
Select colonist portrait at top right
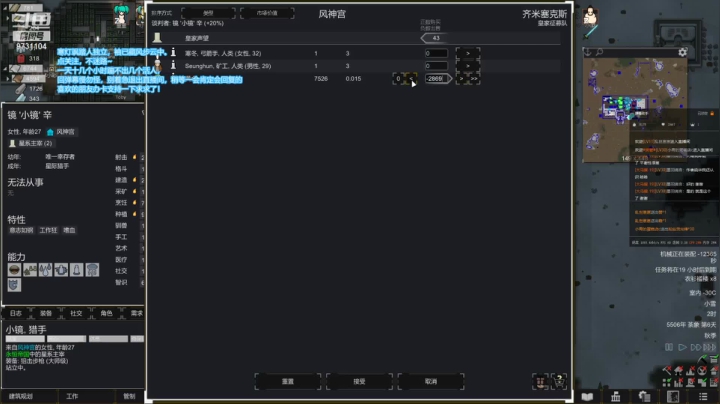point(590,16)
